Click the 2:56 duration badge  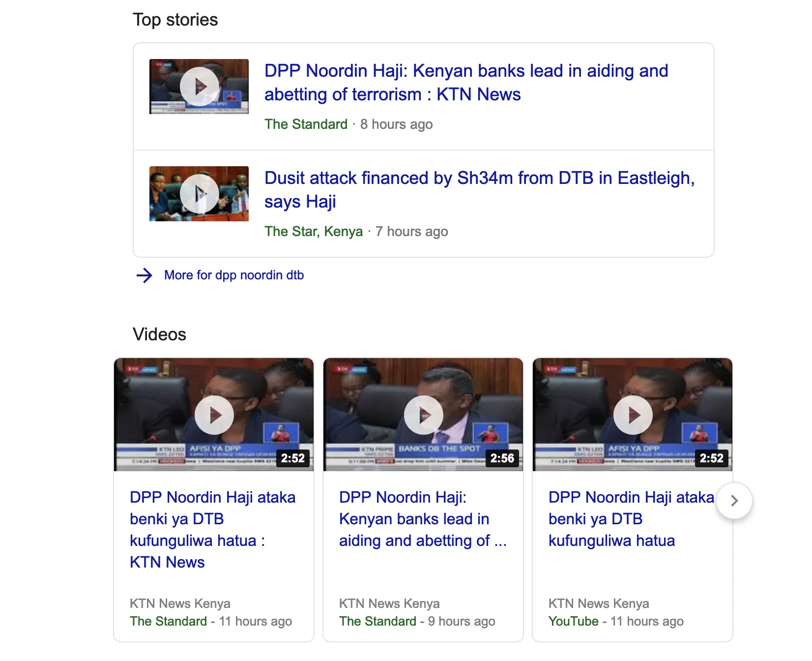(502, 458)
